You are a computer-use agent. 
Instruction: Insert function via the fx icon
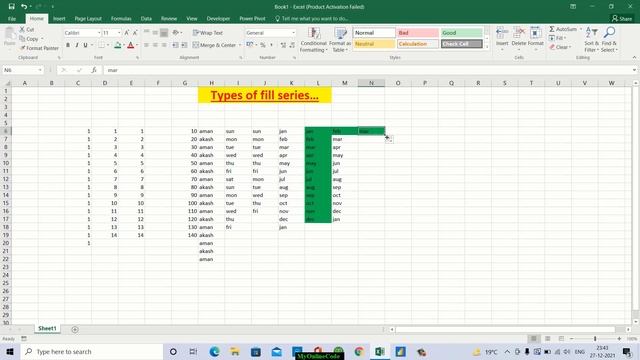point(94,70)
